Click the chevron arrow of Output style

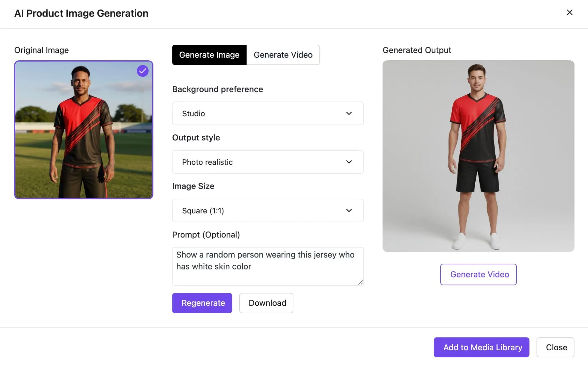coord(349,162)
